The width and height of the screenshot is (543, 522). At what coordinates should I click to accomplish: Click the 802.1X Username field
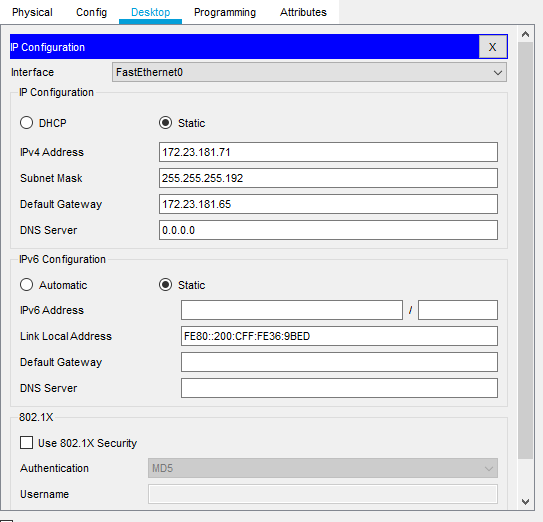pyautogui.click(x=323, y=494)
